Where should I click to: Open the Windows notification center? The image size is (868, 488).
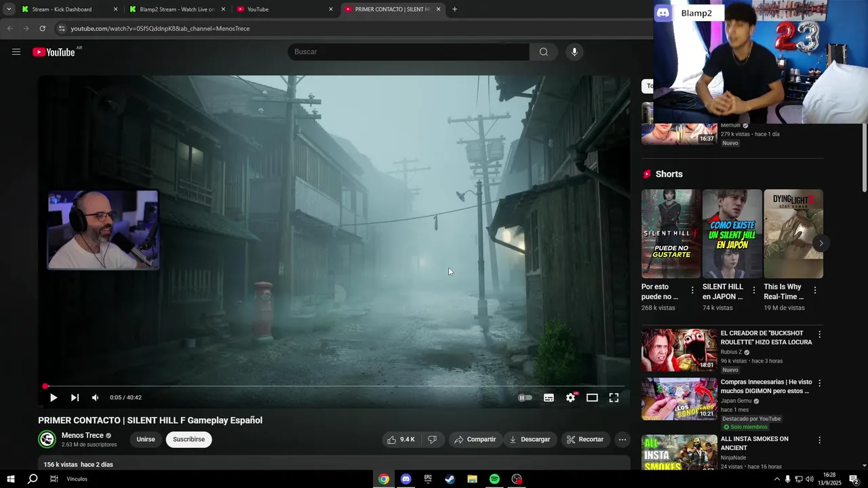(x=854, y=479)
